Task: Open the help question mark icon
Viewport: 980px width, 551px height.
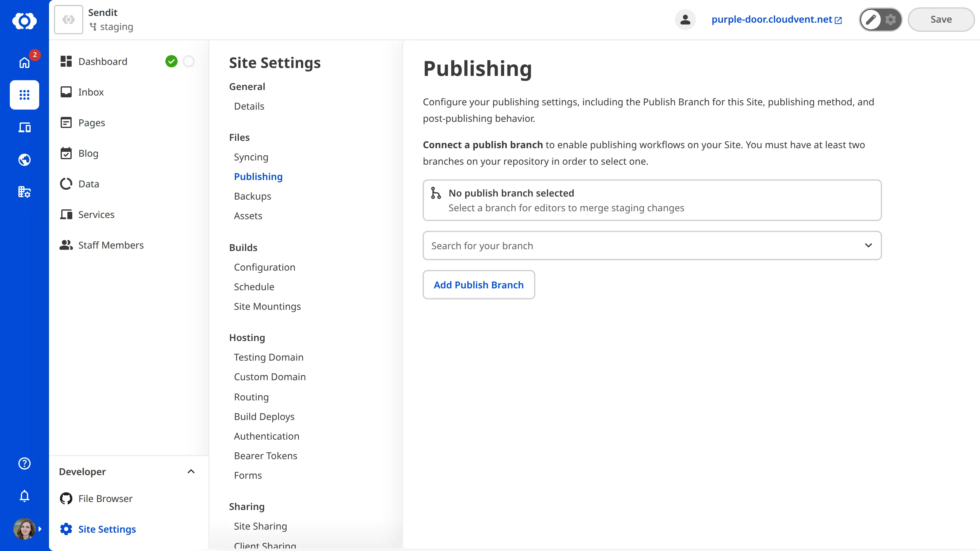Action: pos(24,463)
